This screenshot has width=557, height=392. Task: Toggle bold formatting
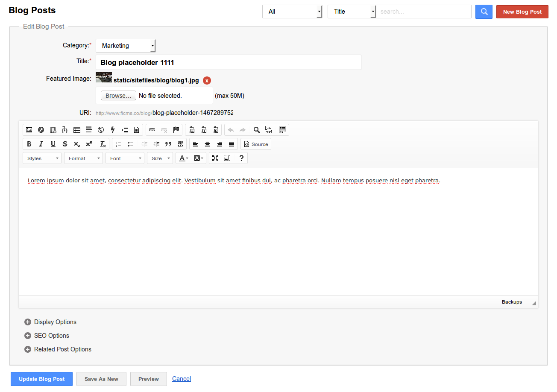click(29, 144)
